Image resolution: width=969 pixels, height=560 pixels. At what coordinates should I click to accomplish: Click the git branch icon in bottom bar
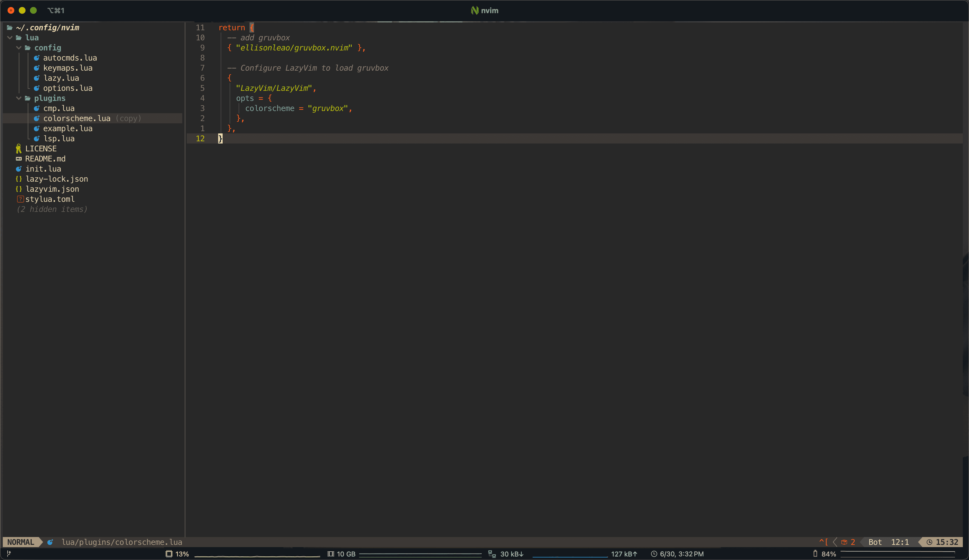pos(9,554)
